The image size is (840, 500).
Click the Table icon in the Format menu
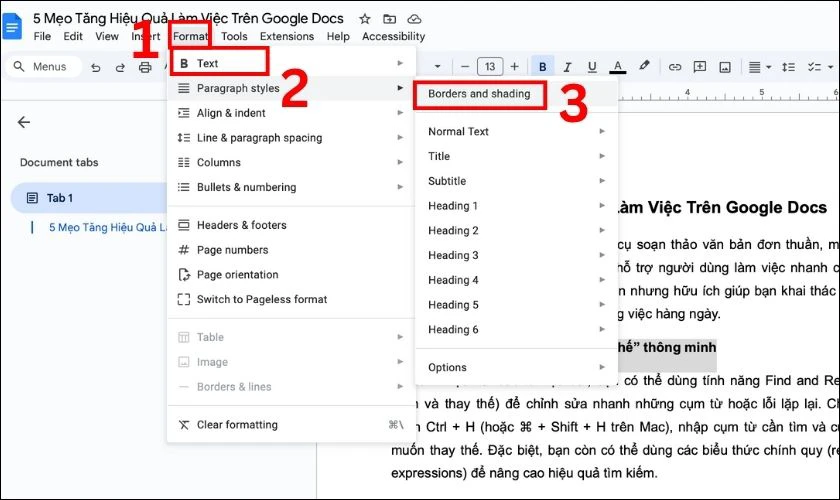pos(183,337)
